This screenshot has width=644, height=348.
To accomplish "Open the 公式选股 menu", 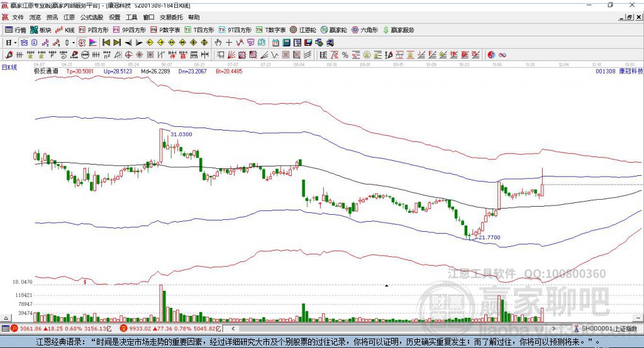I will [x=92, y=17].
